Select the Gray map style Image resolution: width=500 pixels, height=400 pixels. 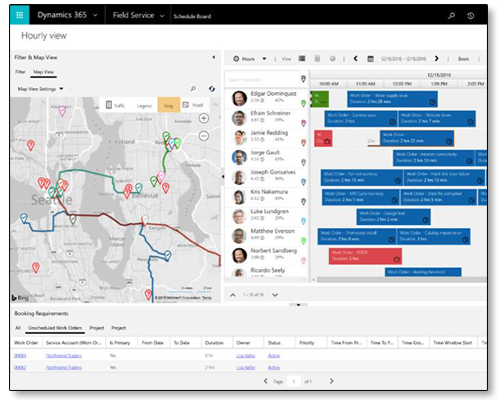tap(169, 105)
